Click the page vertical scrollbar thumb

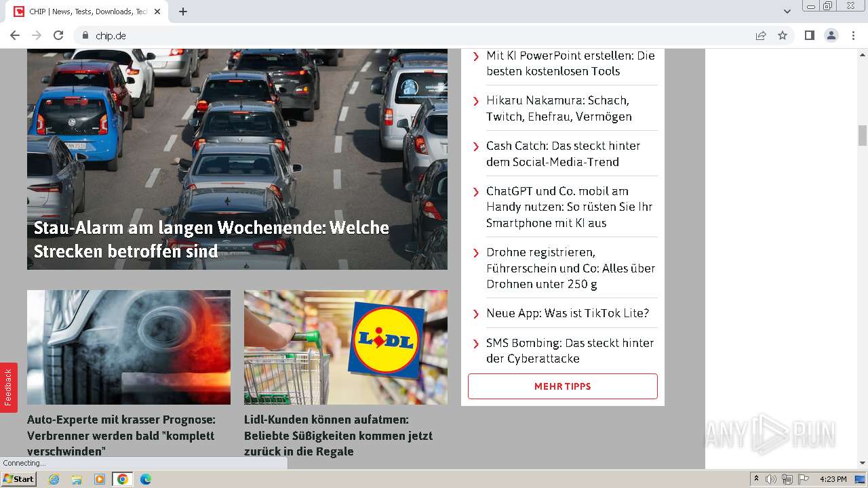(863, 136)
